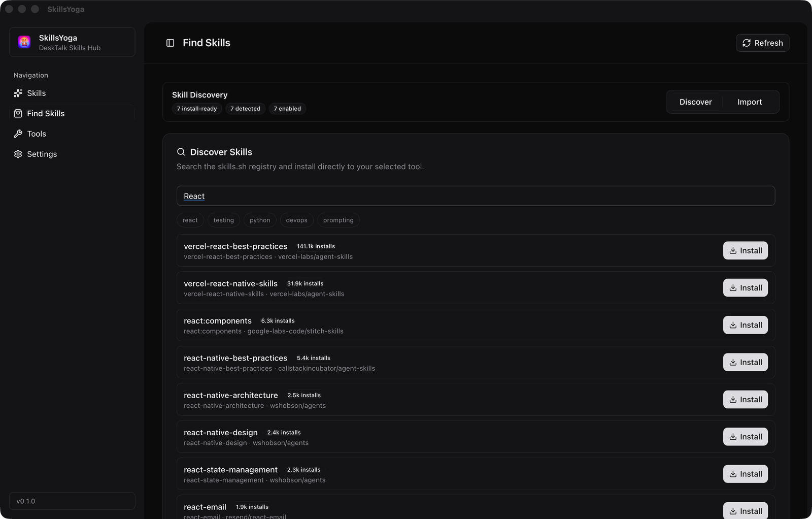Switch to the Import tab
Viewport: 812px width, 519px height.
click(x=750, y=102)
